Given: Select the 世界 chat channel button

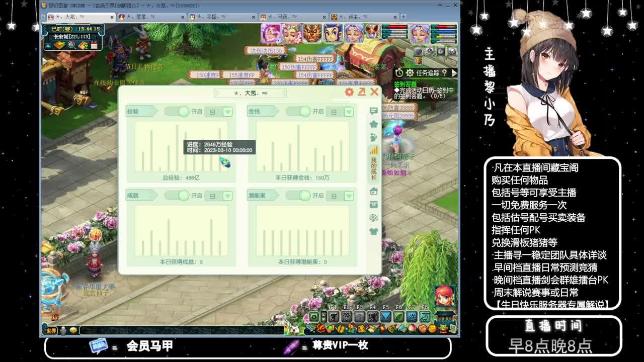Looking at the screenshot, I should [51, 330].
